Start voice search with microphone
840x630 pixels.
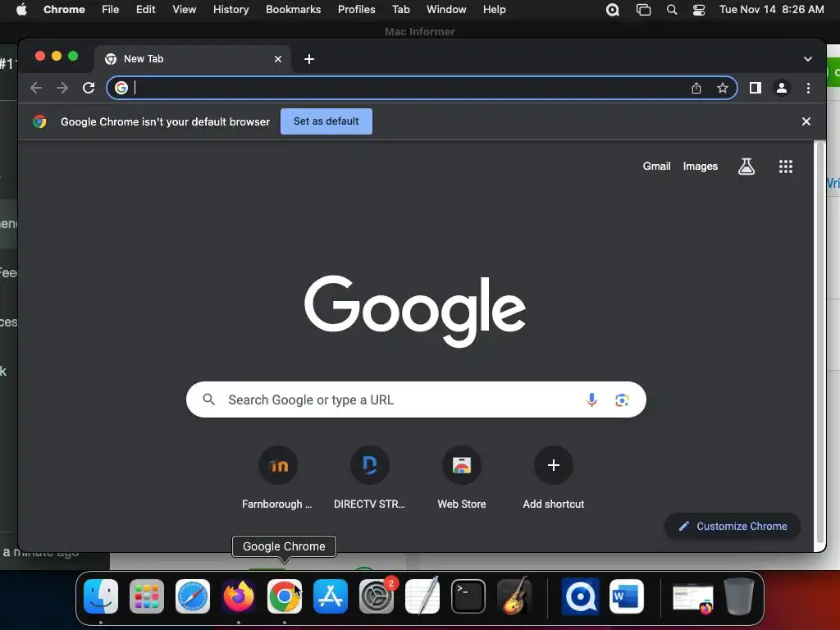coord(591,399)
